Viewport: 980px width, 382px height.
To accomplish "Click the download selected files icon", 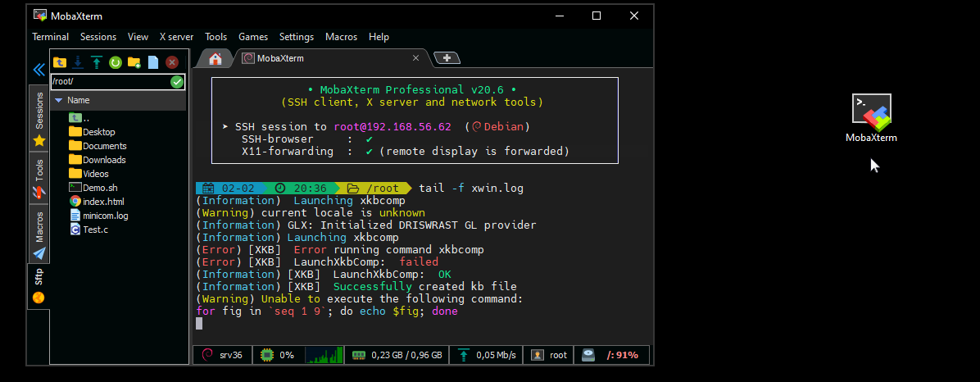I will pyautogui.click(x=78, y=62).
